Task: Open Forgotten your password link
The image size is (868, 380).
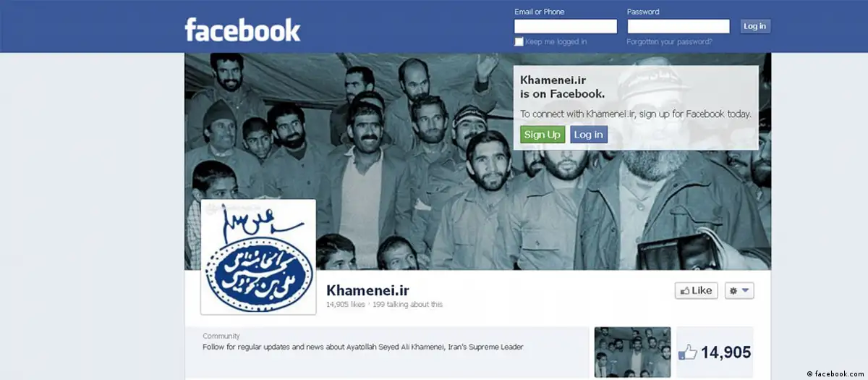Action: point(670,42)
